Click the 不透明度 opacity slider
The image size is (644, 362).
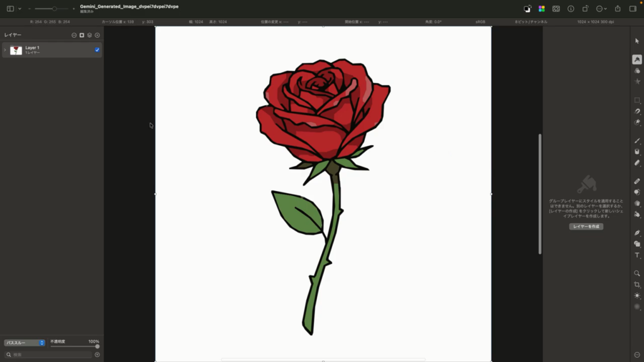(74, 346)
